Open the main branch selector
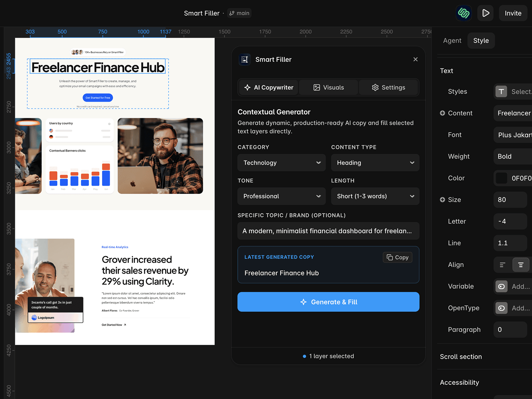Image resolution: width=532 pixels, height=399 pixels. tap(239, 13)
